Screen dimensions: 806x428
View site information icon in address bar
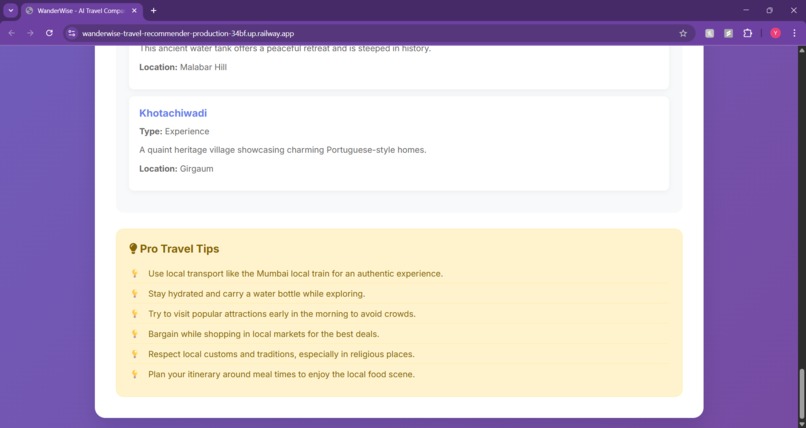pyautogui.click(x=72, y=33)
